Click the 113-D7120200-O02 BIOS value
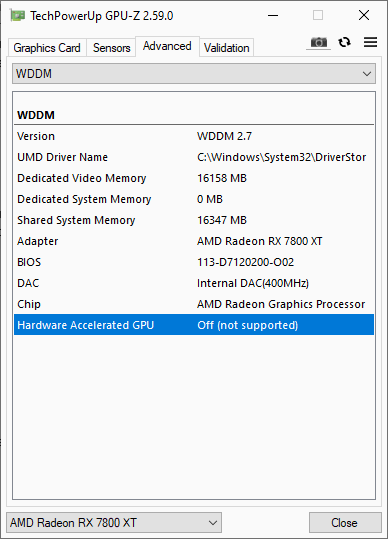This screenshot has width=388, height=539. point(245,262)
